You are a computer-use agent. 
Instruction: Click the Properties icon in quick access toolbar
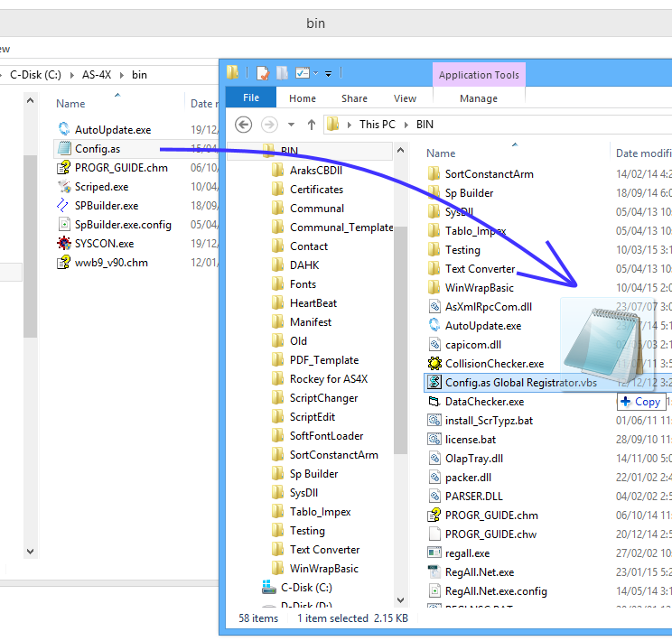263,73
